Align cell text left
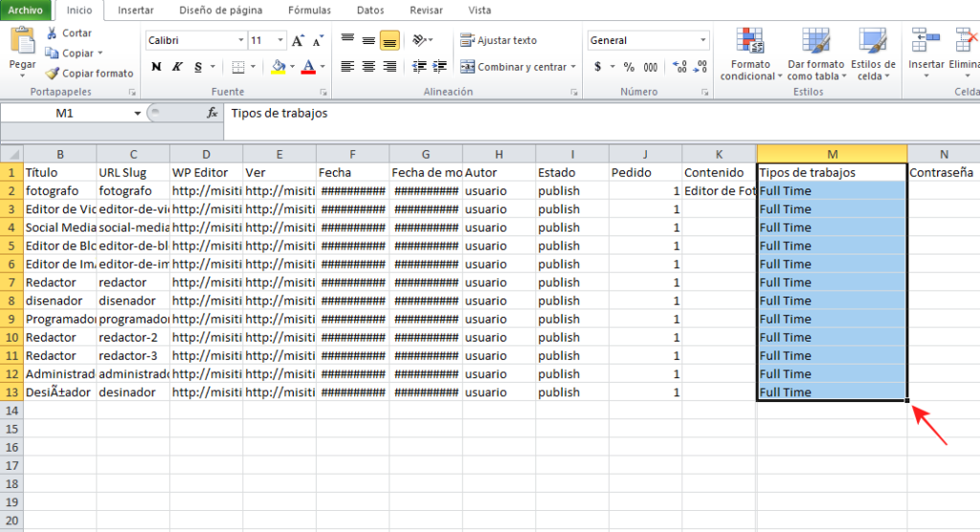The height and width of the screenshot is (532, 980). point(347,66)
